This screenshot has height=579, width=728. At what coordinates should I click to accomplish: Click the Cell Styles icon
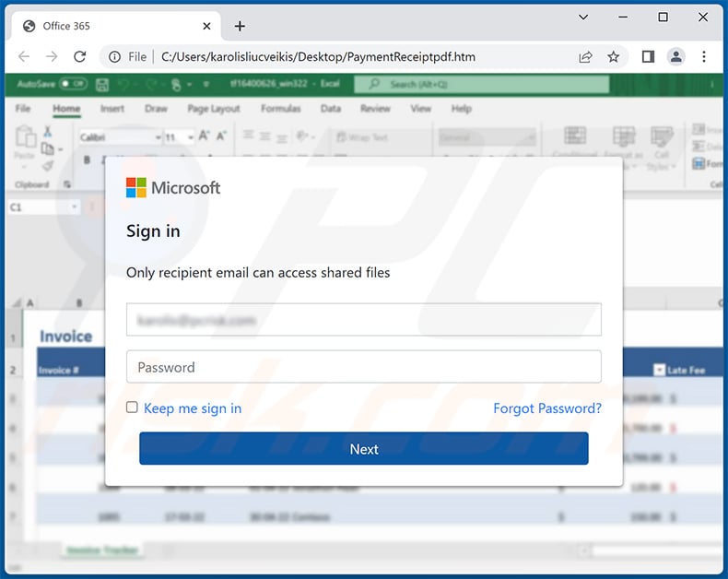(x=662, y=136)
